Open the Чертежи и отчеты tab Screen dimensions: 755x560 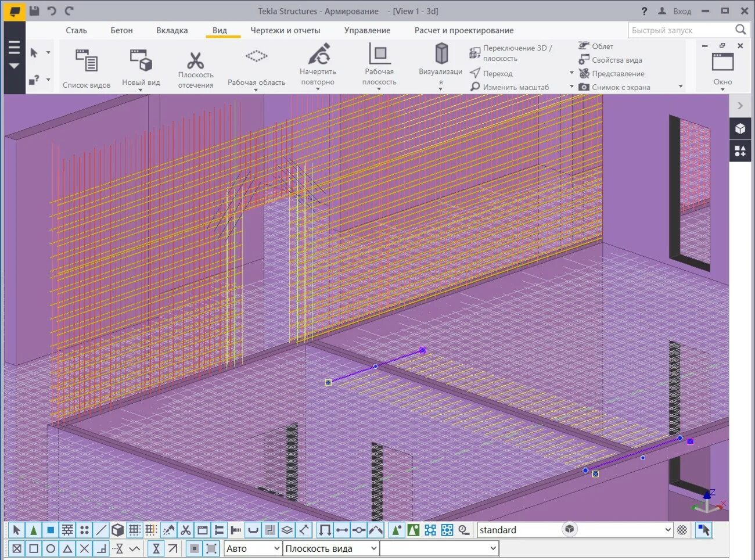286,30
